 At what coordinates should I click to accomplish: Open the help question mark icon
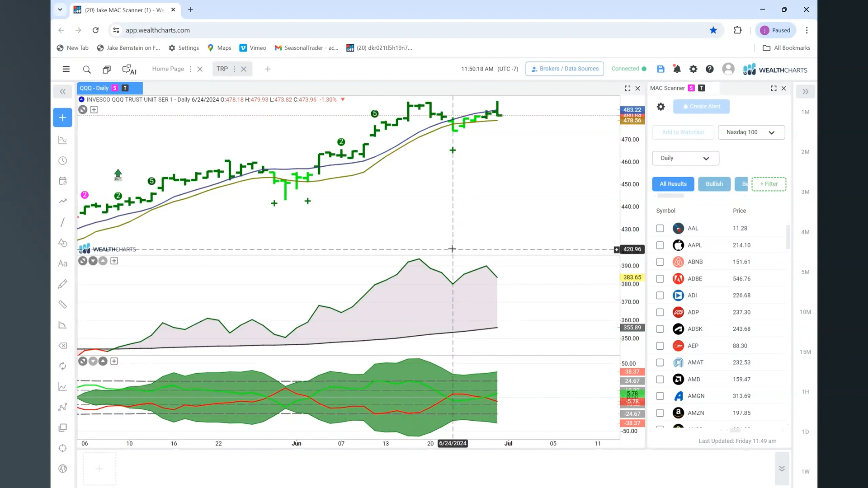(710, 69)
